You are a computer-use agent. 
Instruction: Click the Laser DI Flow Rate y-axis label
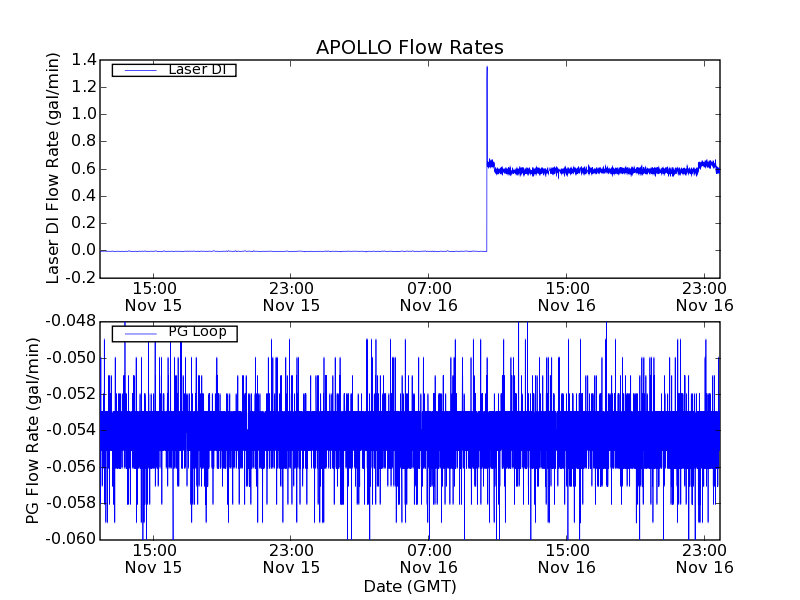(54, 168)
